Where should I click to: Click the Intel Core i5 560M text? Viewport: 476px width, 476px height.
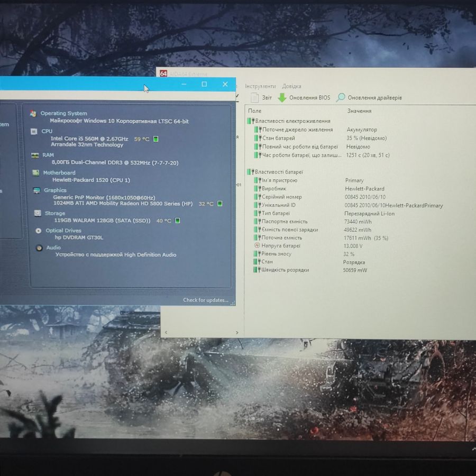(x=89, y=139)
